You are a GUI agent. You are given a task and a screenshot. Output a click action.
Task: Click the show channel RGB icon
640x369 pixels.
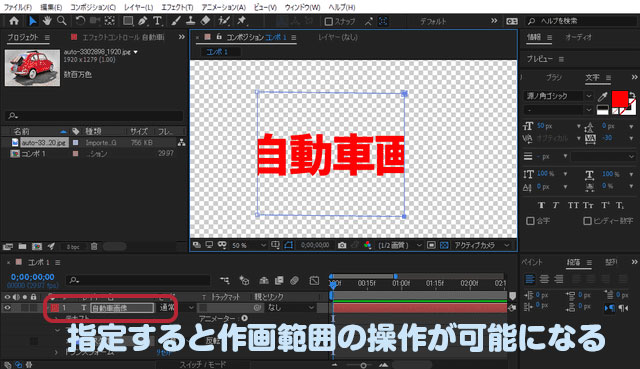click(x=368, y=245)
